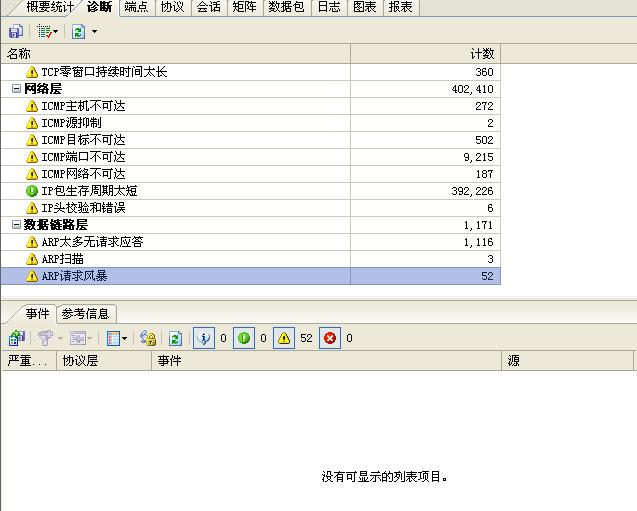Collapse the 数据链路层 tree node
Viewport: 637px width, 511px height.
point(16,225)
